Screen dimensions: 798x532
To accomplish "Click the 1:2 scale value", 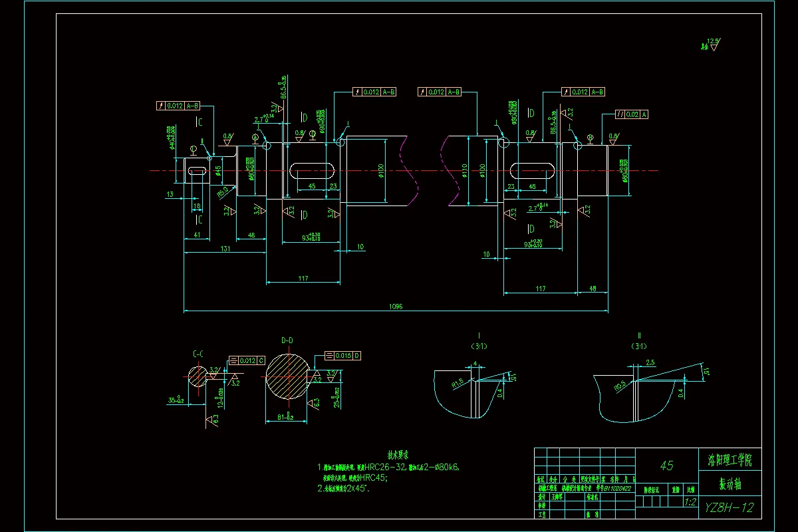I will (x=690, y=503).
